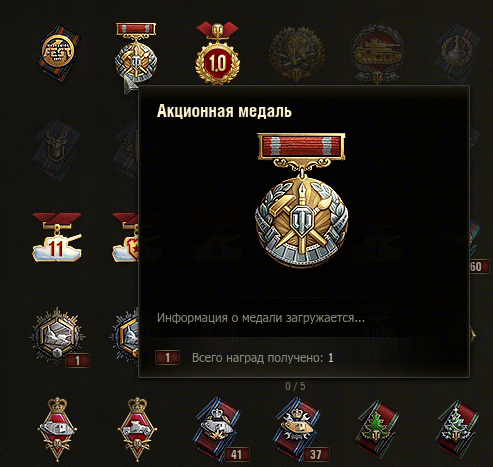This screenshot has height=467, width=493.
Task: Click the Акционная медаль tooltip title
Action: pos(224,111)
